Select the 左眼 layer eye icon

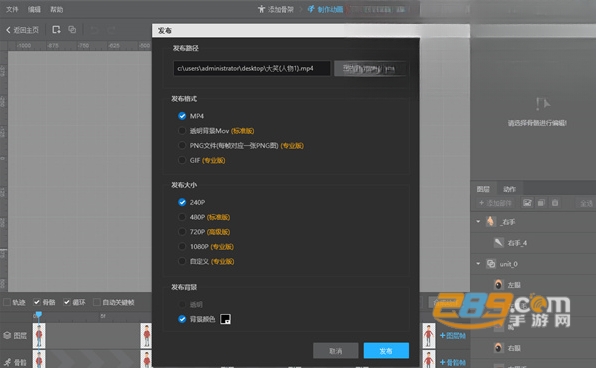coord(499,284)
